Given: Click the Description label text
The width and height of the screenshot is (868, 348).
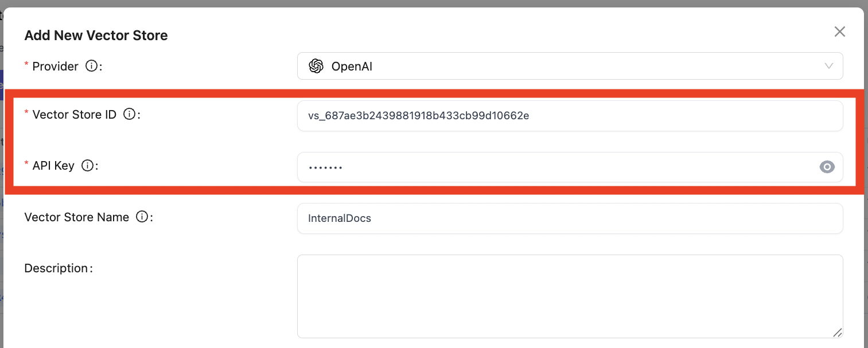Looking at the screenshot, I should (56, 268).
